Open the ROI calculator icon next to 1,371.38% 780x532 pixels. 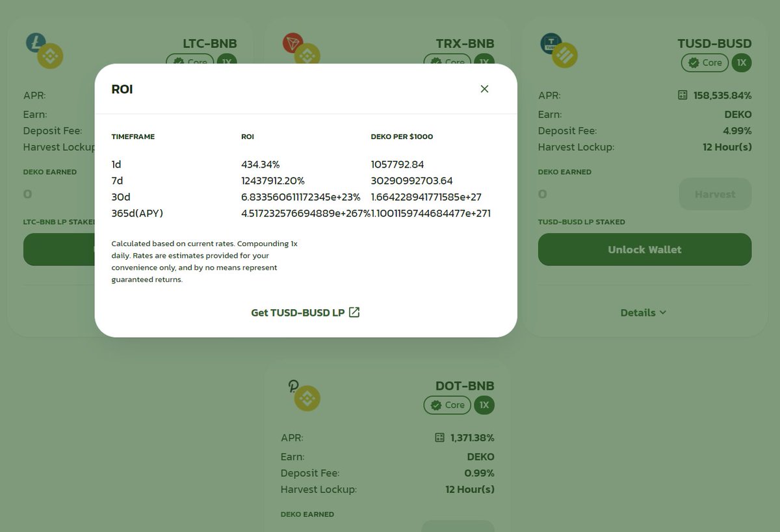(x=439, y=438)
